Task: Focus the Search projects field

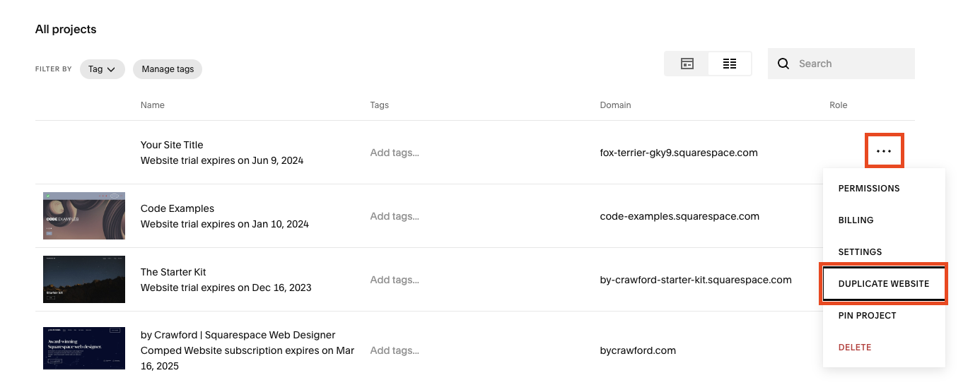Action: point(841,64)
